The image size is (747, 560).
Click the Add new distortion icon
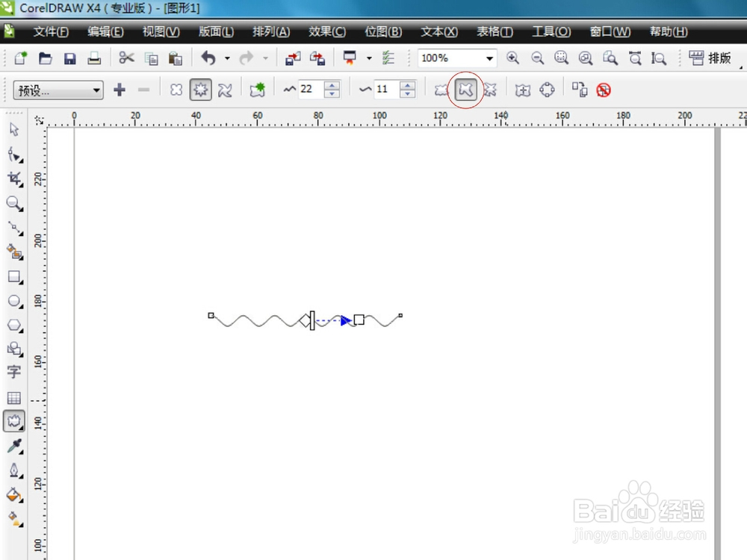pos(257,90)
